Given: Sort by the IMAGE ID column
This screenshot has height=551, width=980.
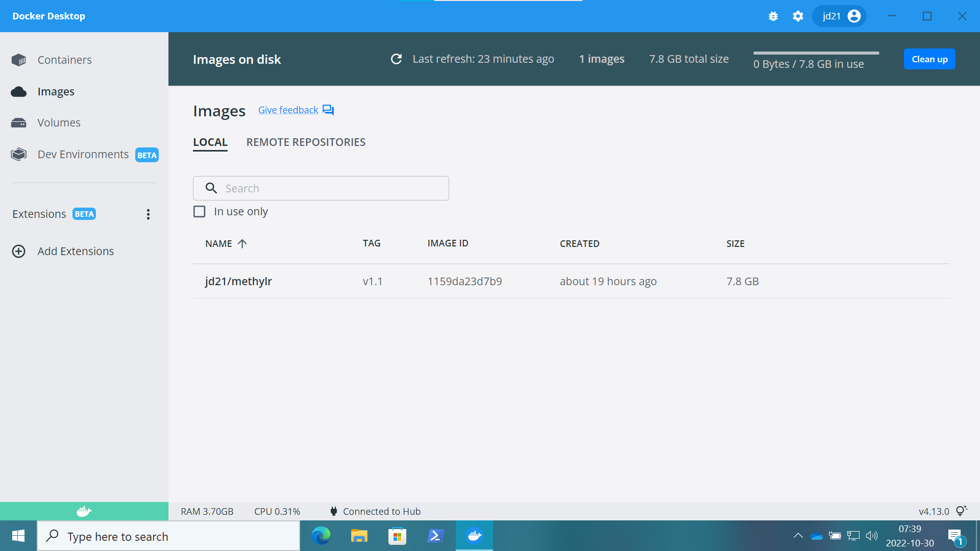Looking at the screenshot, I should coord(448,243).
